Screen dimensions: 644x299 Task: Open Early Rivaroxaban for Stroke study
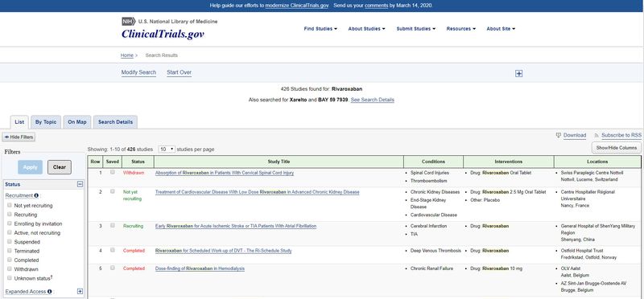[x=236, y=226]
